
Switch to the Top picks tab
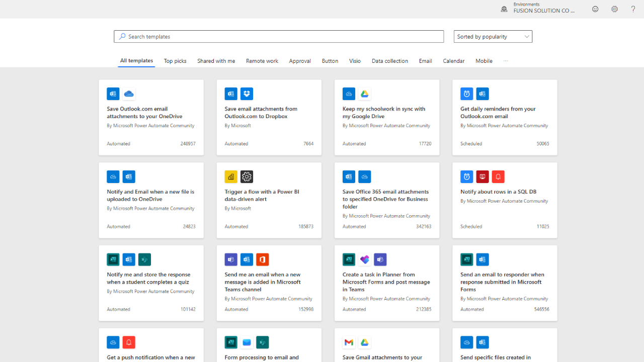(x=175, y=61)
